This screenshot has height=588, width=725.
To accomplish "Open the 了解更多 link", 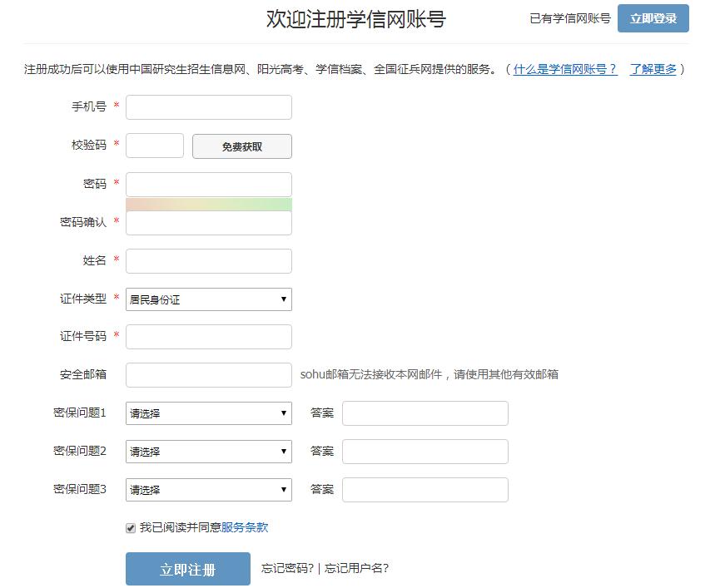I will point(653,69).
